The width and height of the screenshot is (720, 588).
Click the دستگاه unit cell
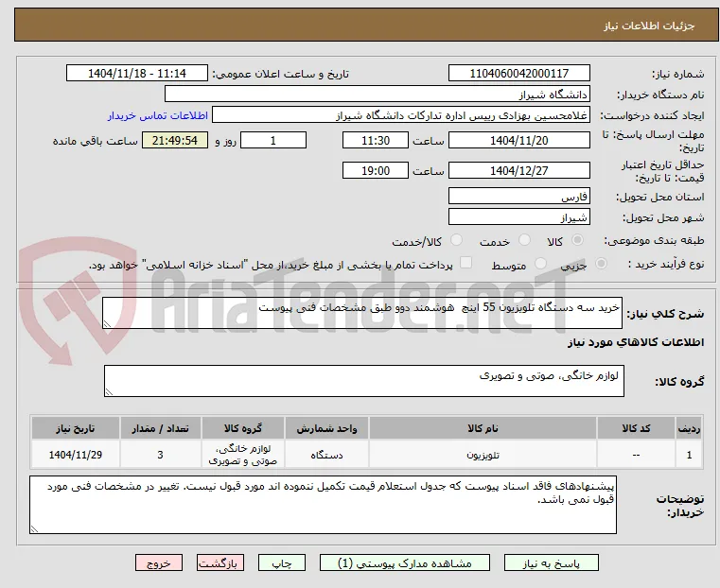(x=326, y=455)
